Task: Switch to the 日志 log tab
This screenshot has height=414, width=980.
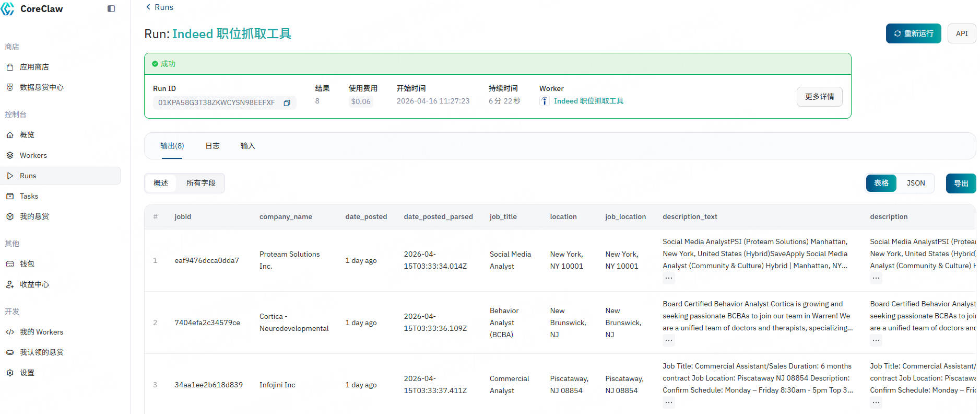Action: [x=212, y=146]
